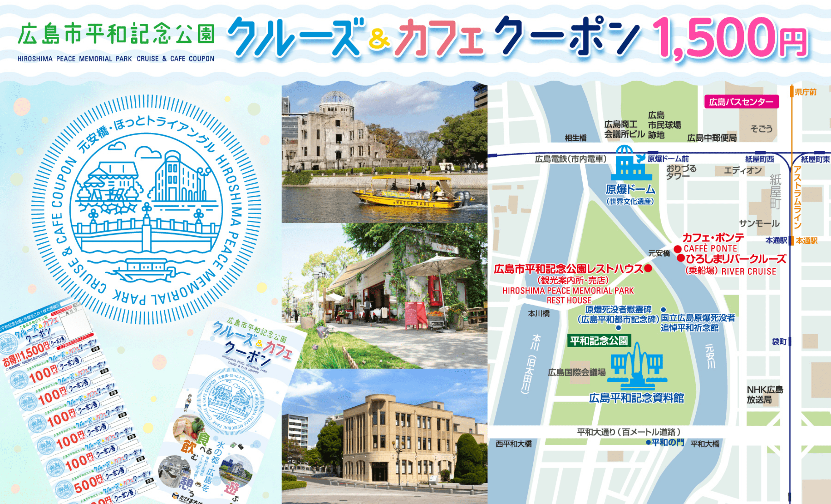This screenshot has width=831, height=504.
Task: Click the red dot beside カフェ・ポンテ
Action: click(x=678, y=249)
